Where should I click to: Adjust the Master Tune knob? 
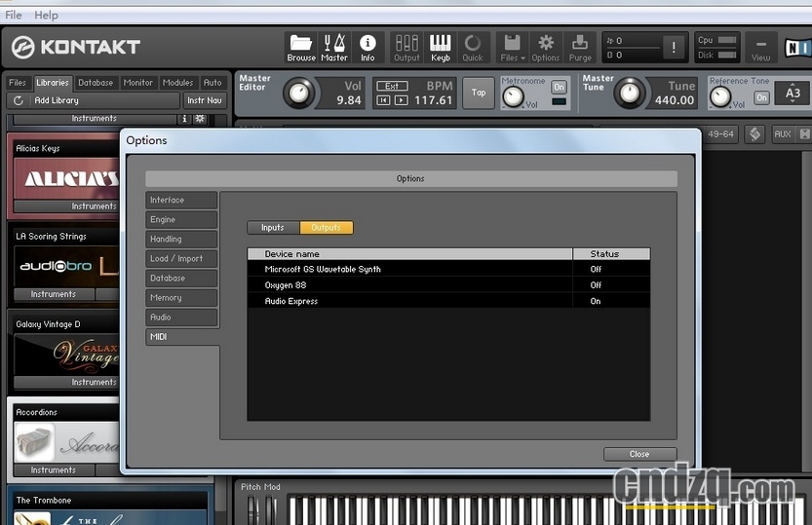[630, 93]
